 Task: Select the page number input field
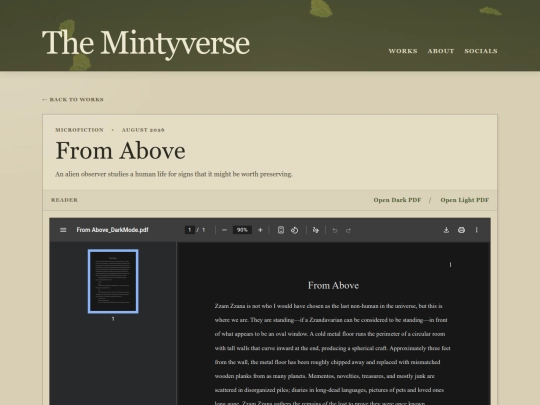click(x=189, y=230)
